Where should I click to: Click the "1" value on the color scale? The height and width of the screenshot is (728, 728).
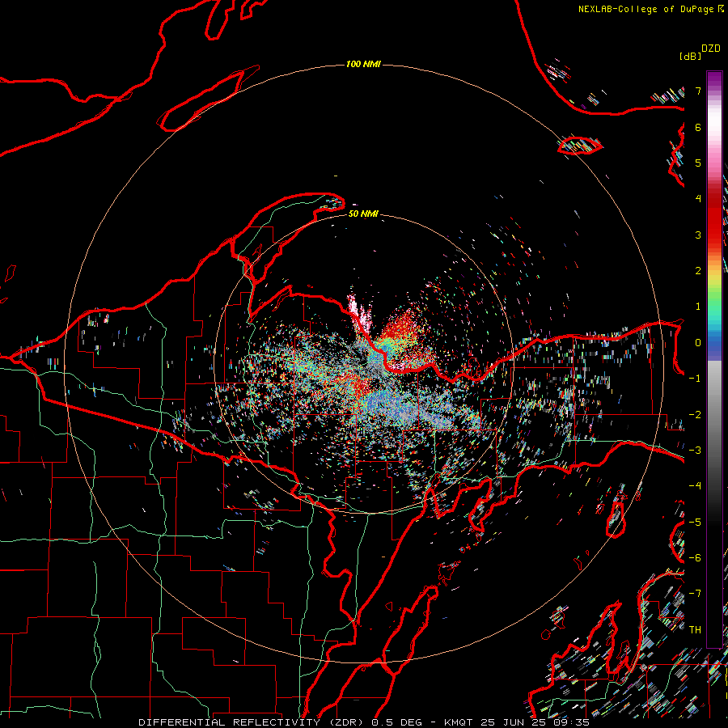point(698,307)
